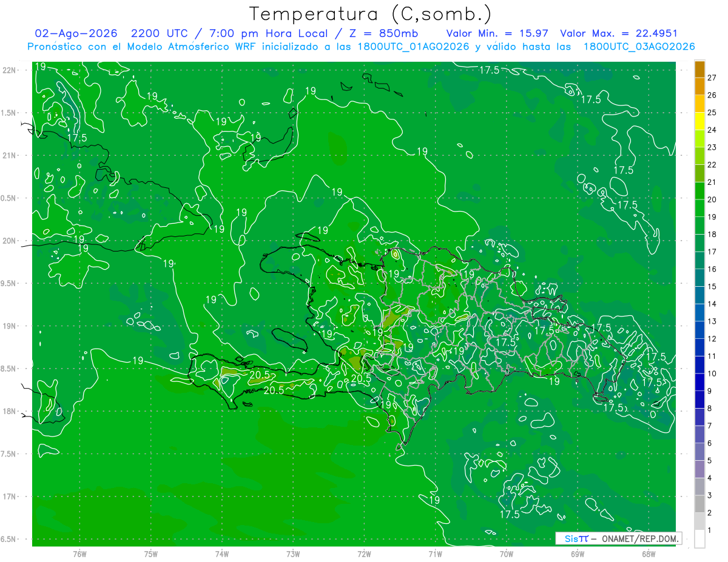Click "Pronóstico con el Modelo Atmosférico WRF" text

[143, 47]
